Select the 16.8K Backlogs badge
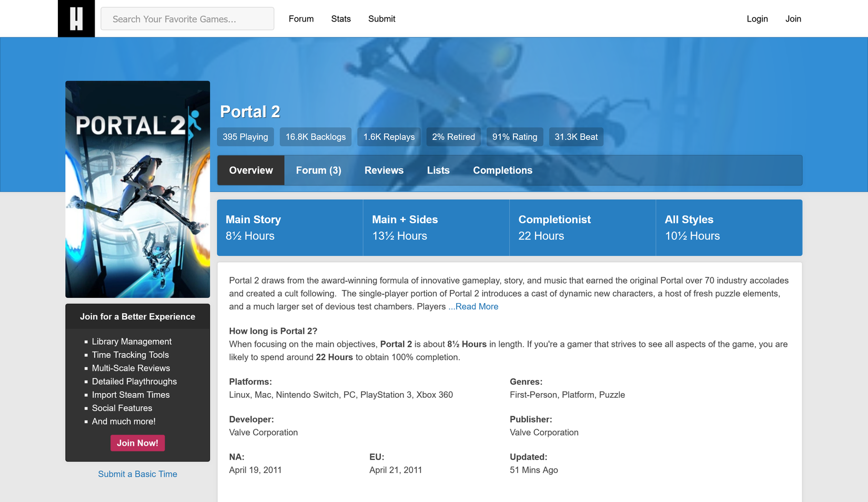 (315, 136)
